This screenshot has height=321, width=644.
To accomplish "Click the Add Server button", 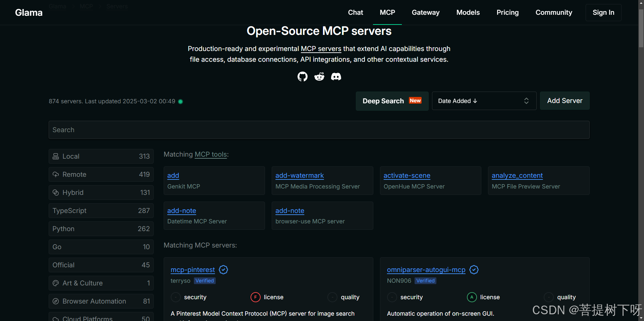I will click(565, 101).
